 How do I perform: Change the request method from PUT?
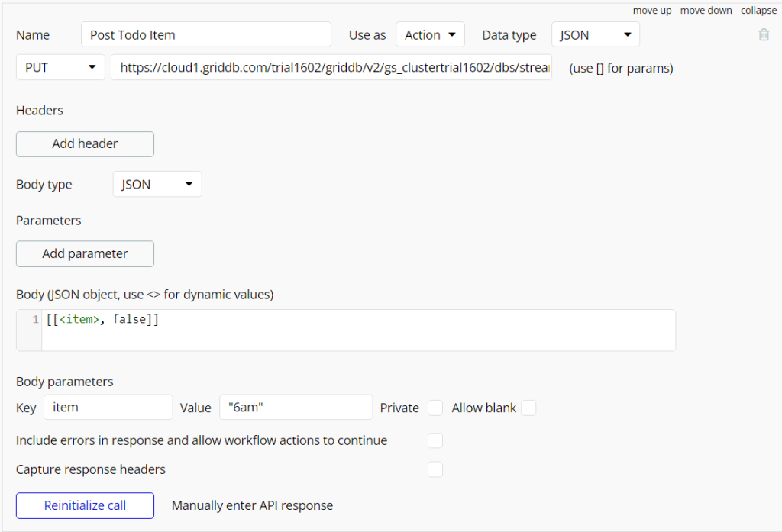click(x=60, y=67)
